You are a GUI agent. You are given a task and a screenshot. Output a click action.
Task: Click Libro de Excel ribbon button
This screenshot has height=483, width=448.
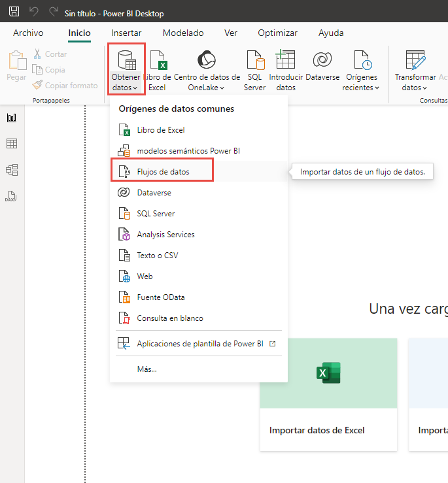pyautogui.click(x=157, y=70)
